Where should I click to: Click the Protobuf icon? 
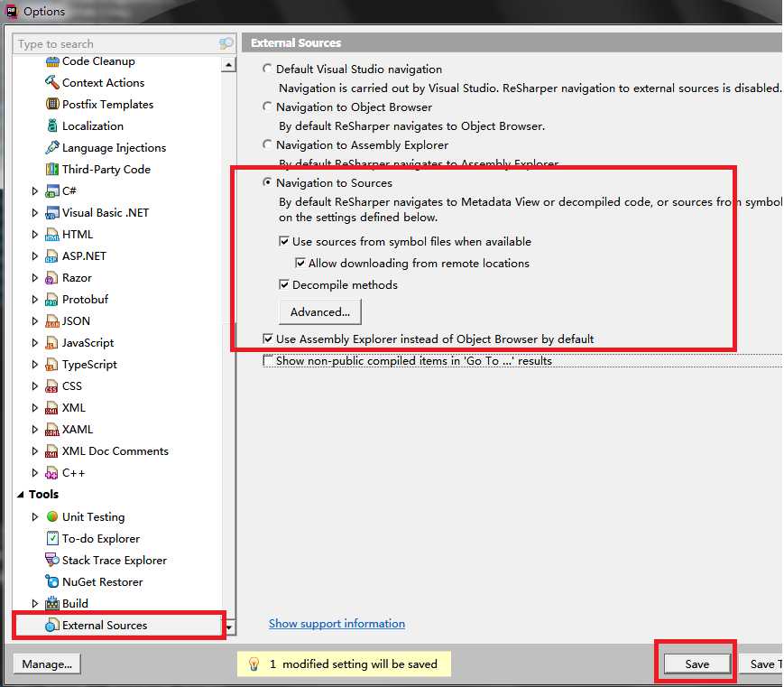tap(52, 299)
